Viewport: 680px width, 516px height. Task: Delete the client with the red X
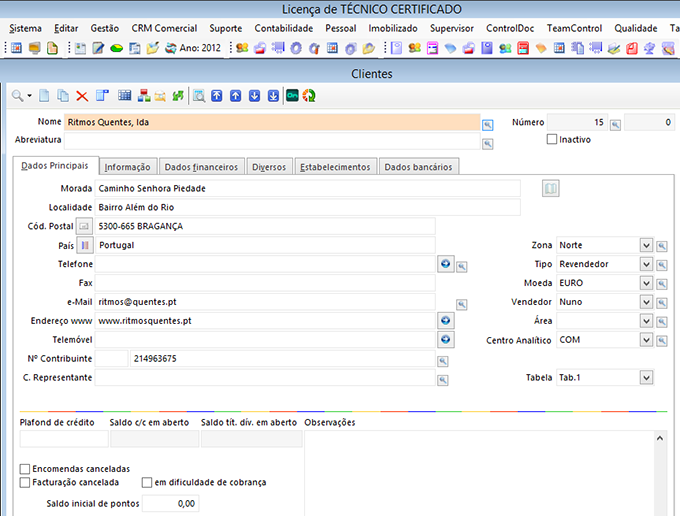tap(82, 96)
